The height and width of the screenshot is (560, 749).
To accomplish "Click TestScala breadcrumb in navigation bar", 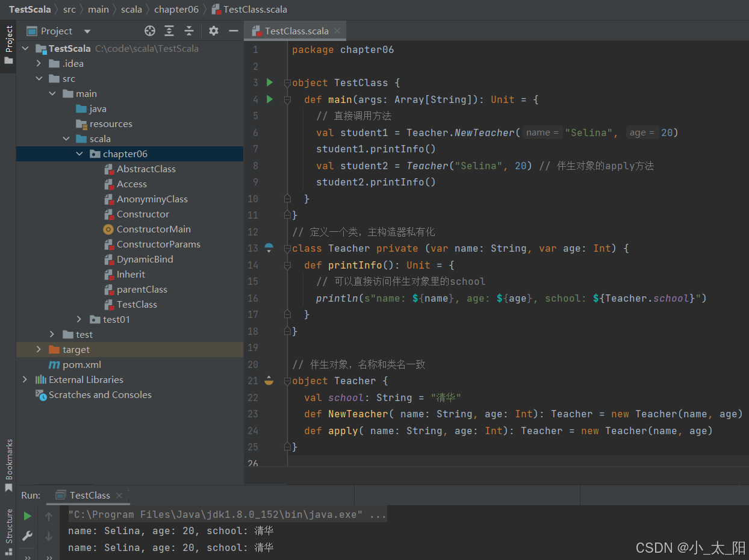I will 30,9.
